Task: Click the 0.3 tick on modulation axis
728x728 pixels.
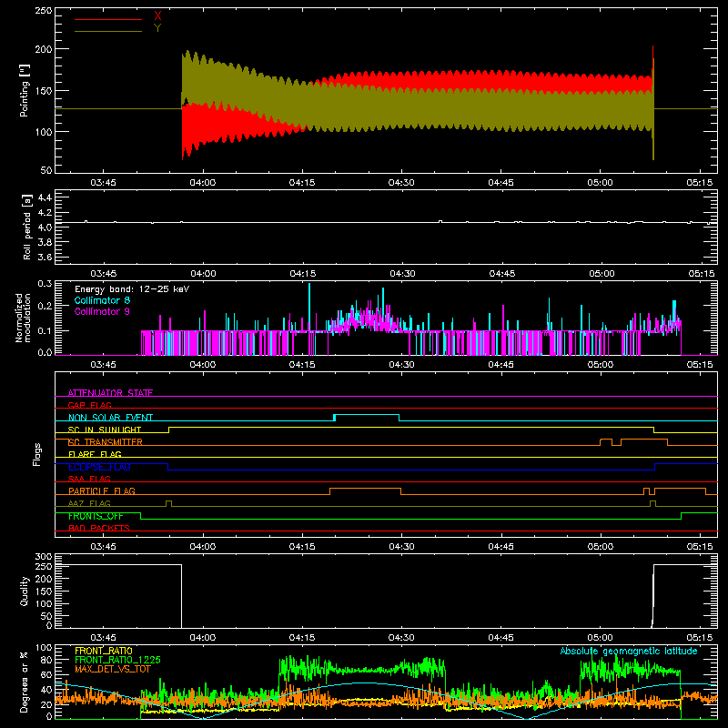Action: 45,283
